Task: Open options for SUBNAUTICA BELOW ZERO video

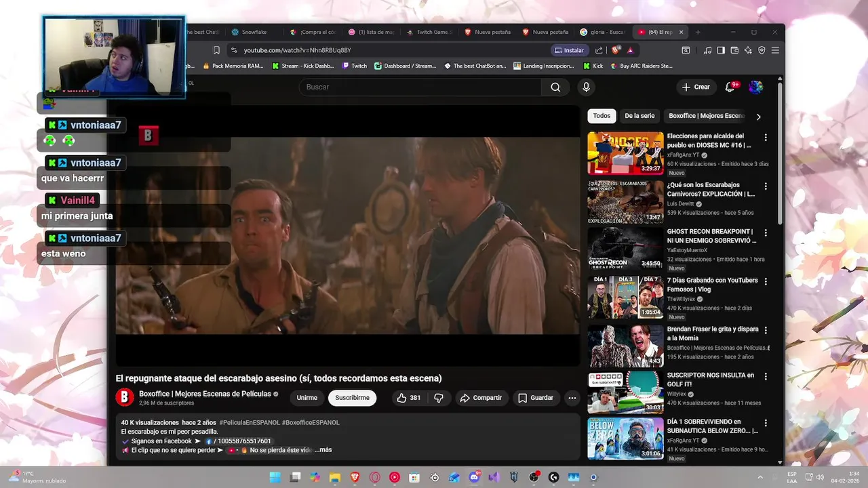Action: pos(766,423)
